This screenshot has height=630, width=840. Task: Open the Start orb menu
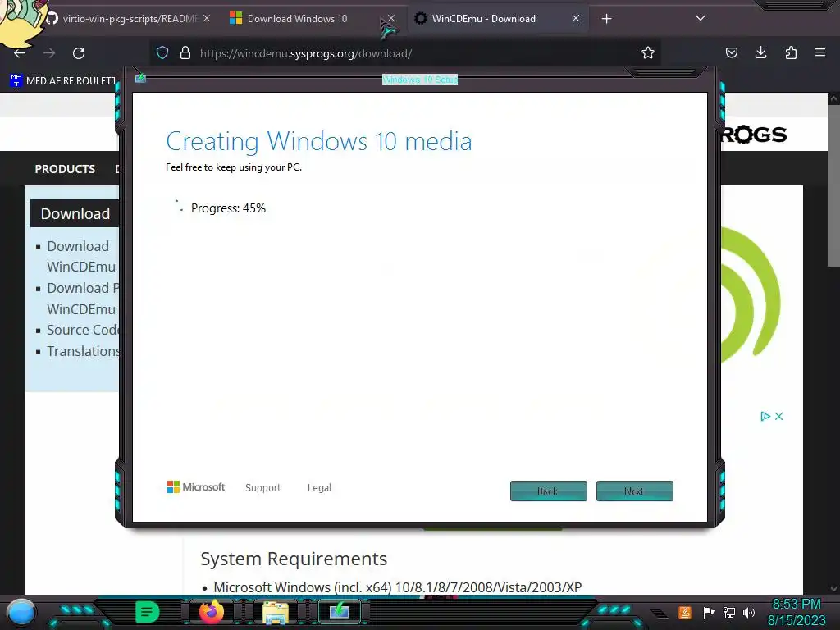[21, 612]
